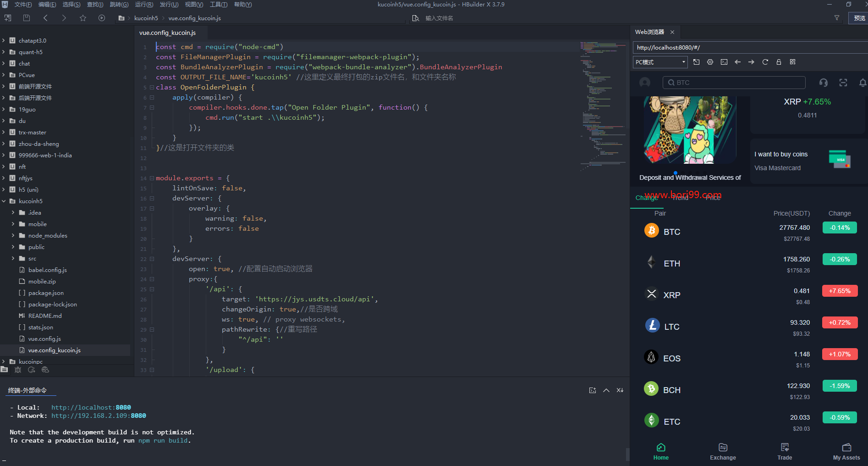Expand the chatapt3.0 project
Viewport: 868px width, 466px height.
(x=4, y=40)
